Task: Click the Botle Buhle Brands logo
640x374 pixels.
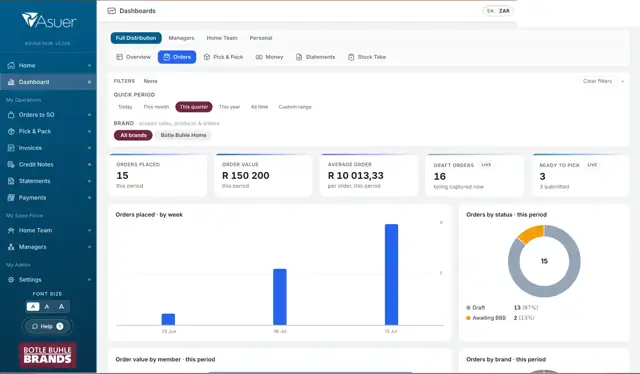Action: tap(47, 355)
